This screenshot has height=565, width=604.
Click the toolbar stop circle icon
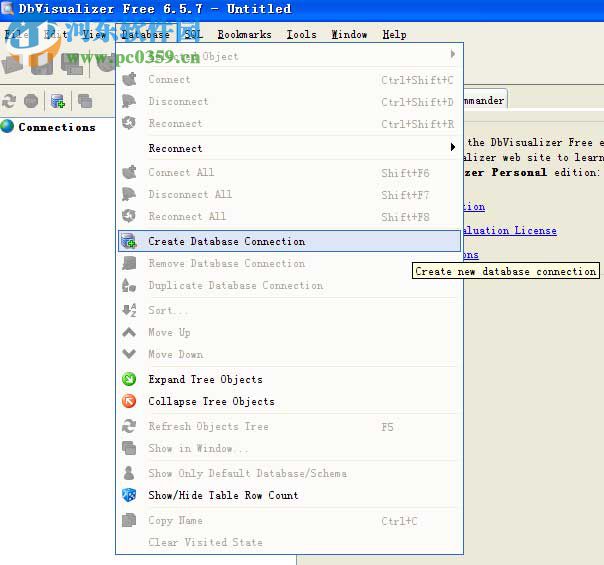click(31, 101)
